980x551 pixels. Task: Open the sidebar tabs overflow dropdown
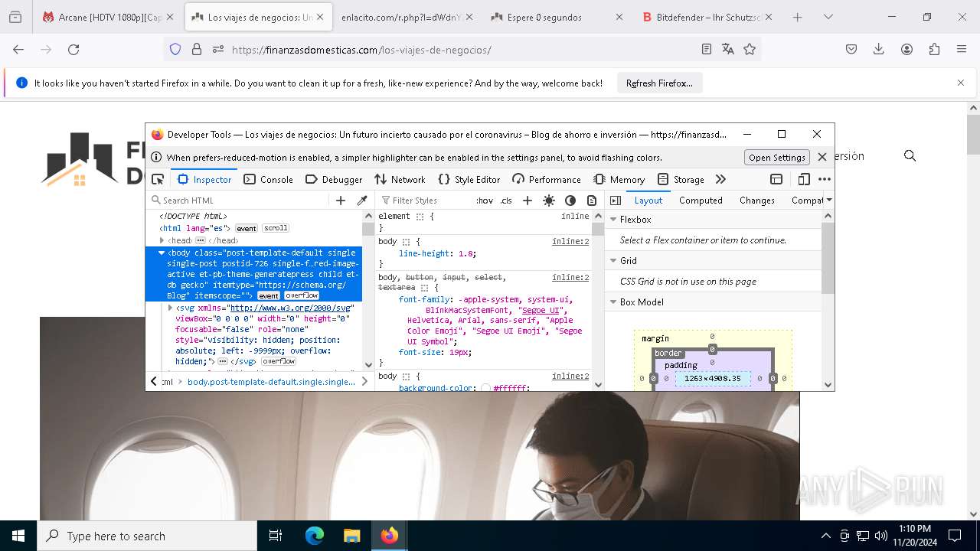[x=829, y=201]
